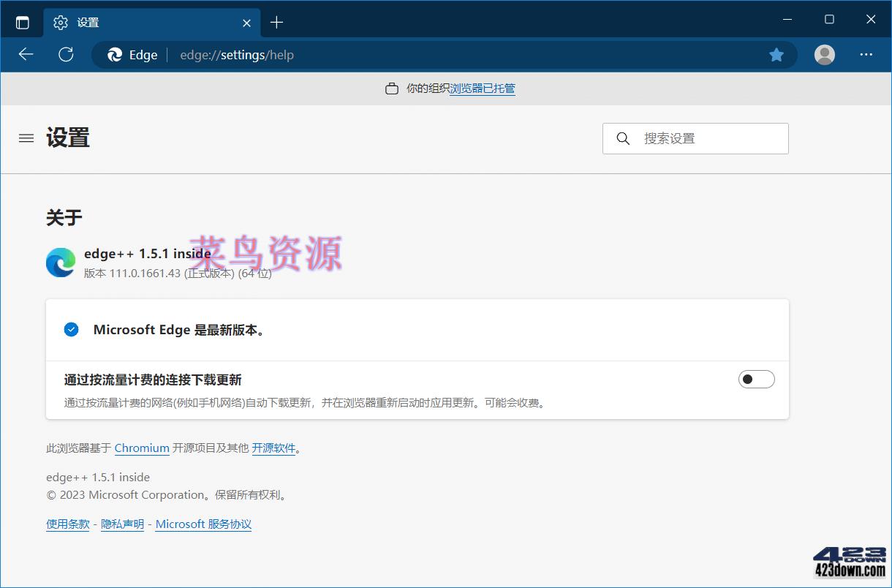892x588 pixels.
Task: Open the browser profile avatar menu
Action: [x=824, y=55]
